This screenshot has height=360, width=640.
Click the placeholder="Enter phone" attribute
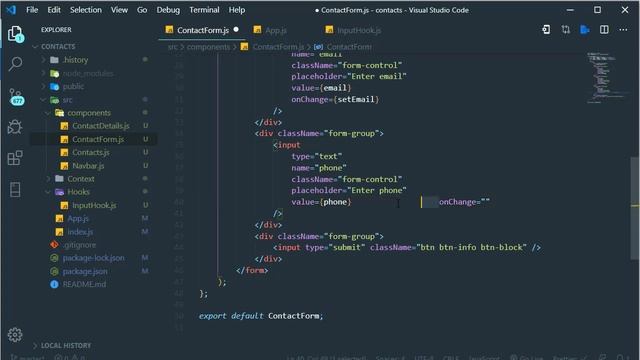coord(349,191)
